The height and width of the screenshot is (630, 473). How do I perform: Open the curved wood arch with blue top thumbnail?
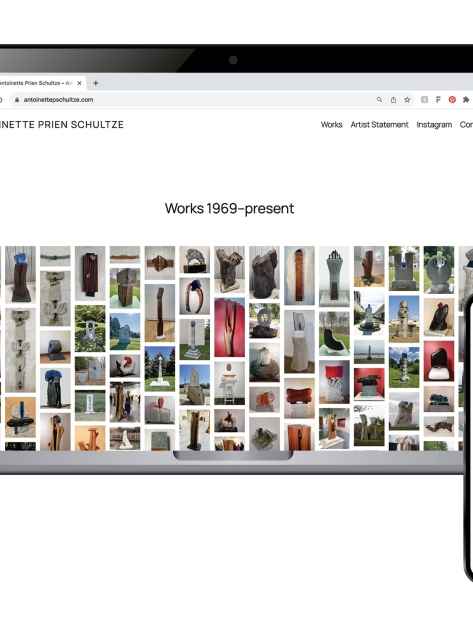click(195, 296)
